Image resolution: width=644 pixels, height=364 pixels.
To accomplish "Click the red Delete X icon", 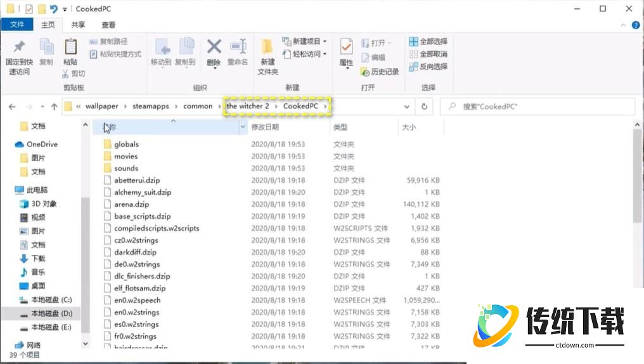I will point(214,48).
